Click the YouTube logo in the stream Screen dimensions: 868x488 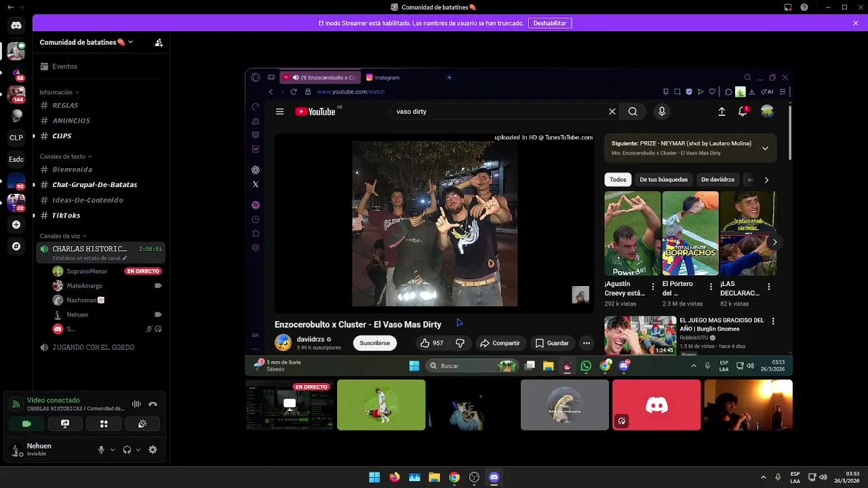click(316, 112)
